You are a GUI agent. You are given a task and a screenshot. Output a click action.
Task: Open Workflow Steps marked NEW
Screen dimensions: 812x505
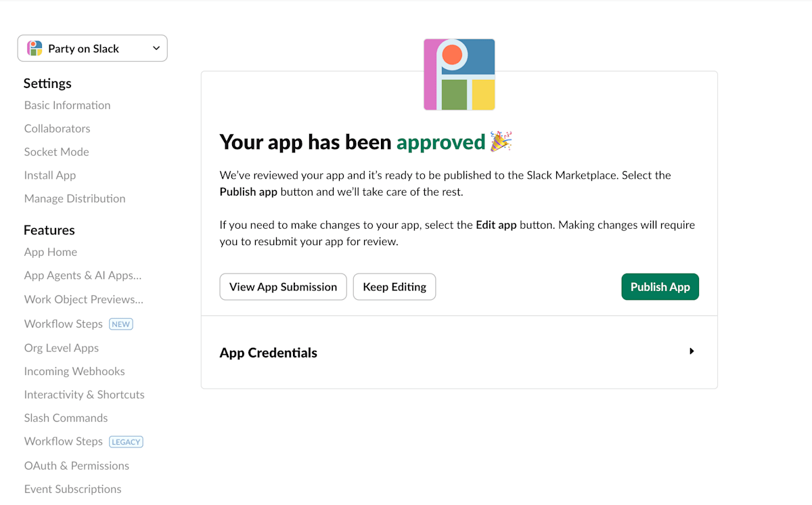[x=63, y=324]
